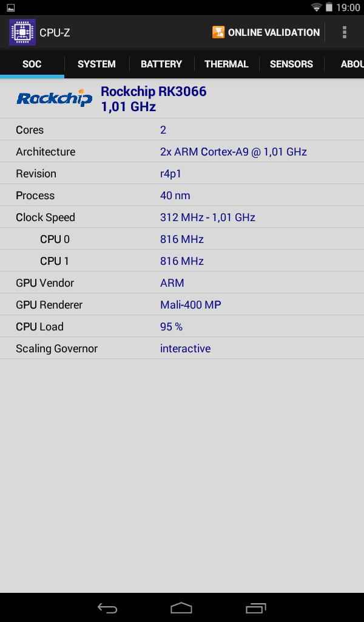Select the SOC tab

(32, 64)
